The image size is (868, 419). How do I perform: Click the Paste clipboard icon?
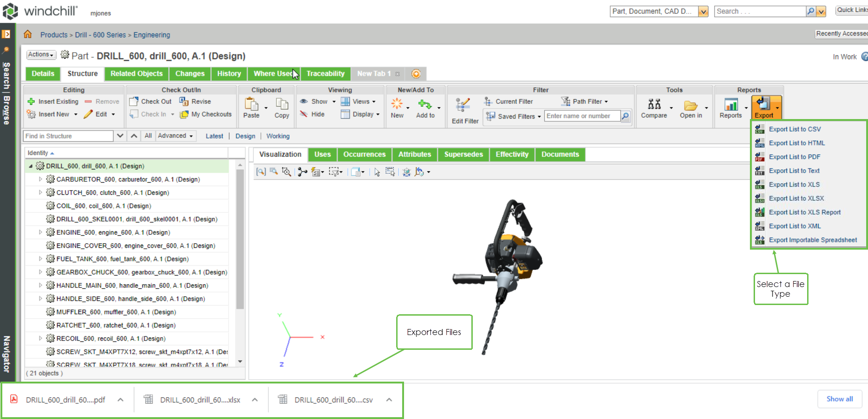point(251,104)
